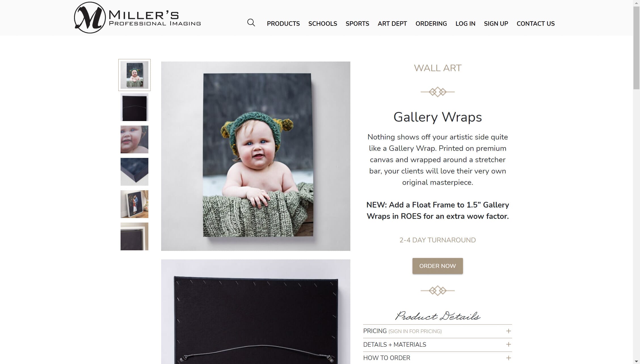Click the Sign Up link
The height and width of the screenshot is (364, 640).
pos(496,24)
